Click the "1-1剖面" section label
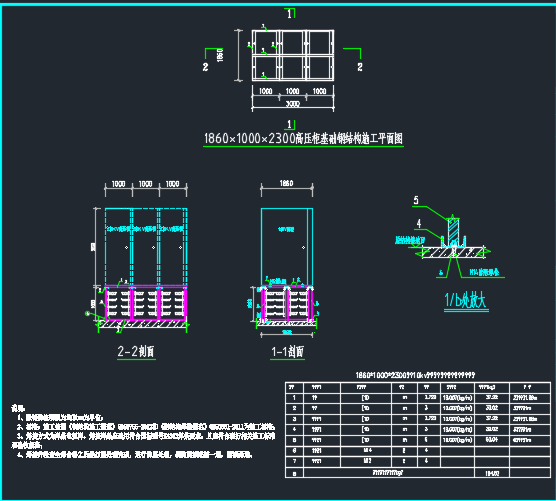 click(x=287, y=351)
